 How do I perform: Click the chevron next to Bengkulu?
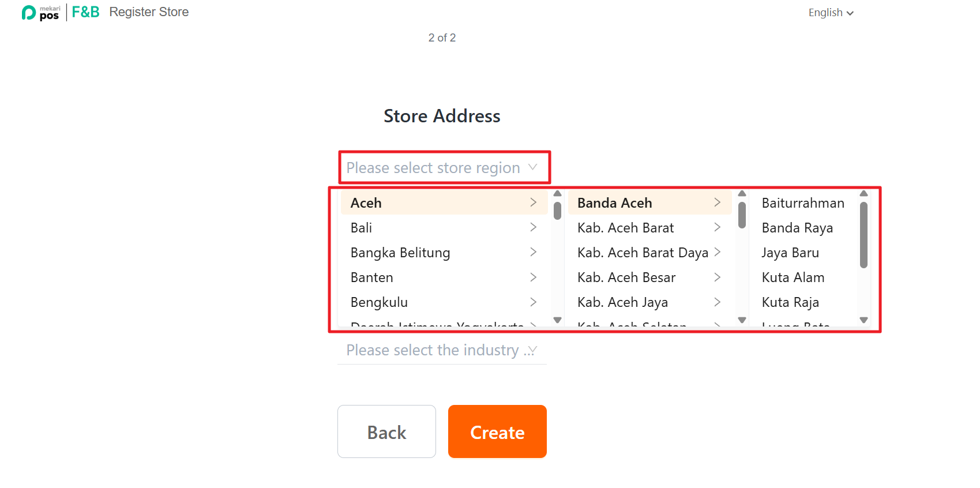(533, 302)
